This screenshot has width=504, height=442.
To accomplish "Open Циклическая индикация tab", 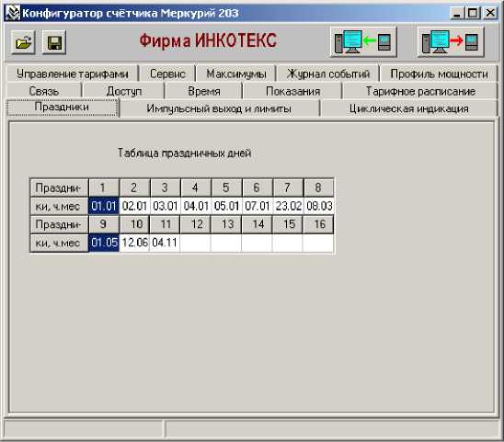I will [409, 108].
